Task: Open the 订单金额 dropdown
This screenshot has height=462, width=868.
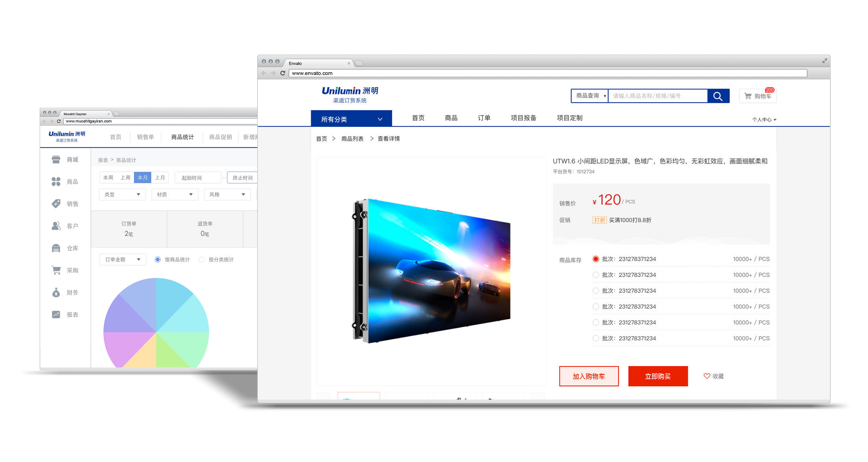Action: point(123,259)
